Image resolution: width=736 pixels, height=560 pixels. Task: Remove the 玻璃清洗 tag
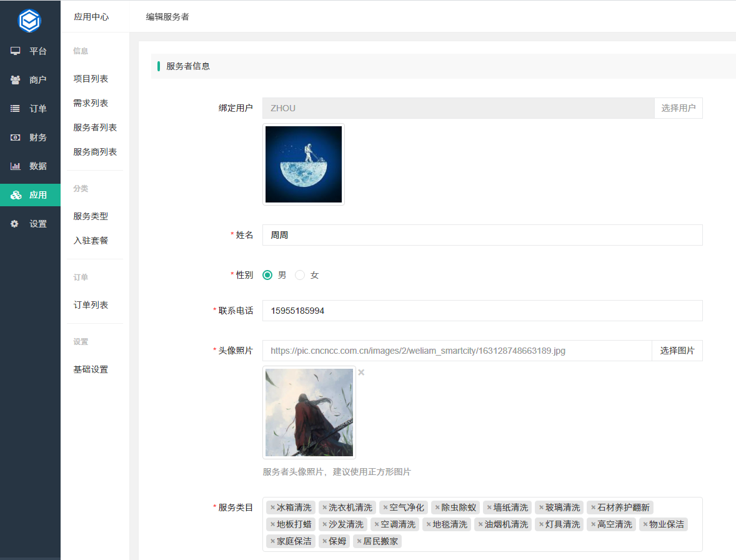click(x=541, y=507)
